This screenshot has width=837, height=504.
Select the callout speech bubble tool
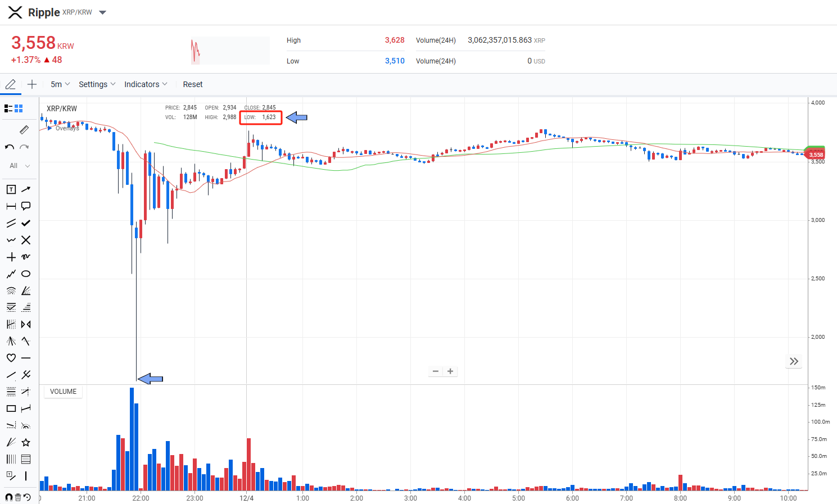26,206
